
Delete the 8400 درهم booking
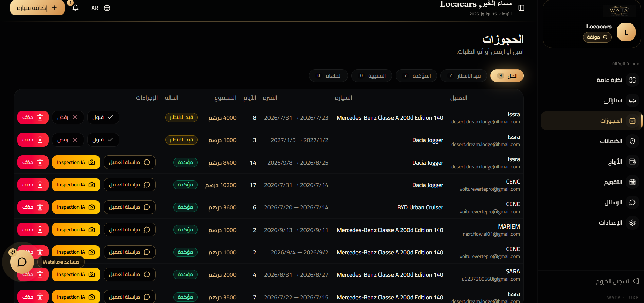[x=33, y=162]
